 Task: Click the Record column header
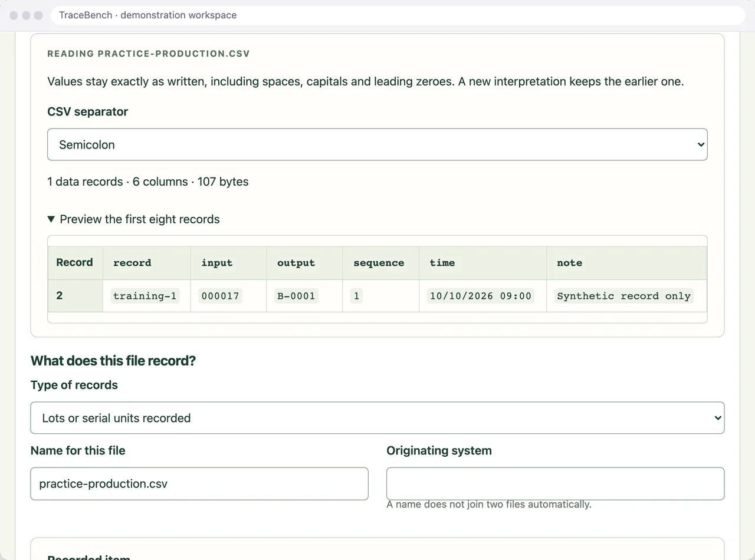click(x=75, y=263)
